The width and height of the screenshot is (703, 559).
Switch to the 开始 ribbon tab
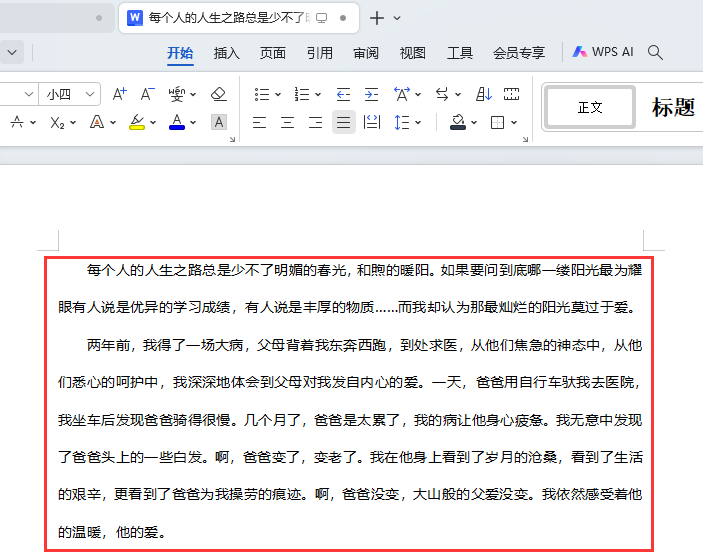pyautogui.click(x=180, y=53)
